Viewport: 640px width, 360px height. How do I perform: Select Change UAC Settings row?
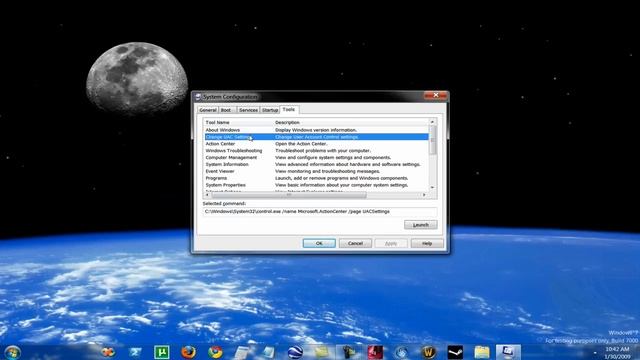[316, 137]
